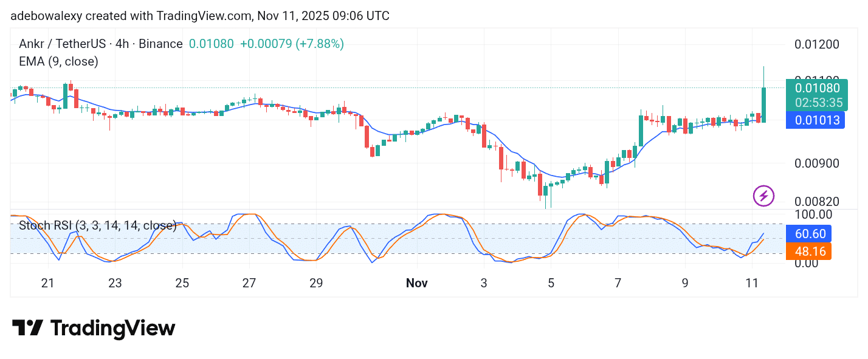Click the TradingView logo mark at bottom left
Screen dimensions: 868x359
tap(27, 329)
